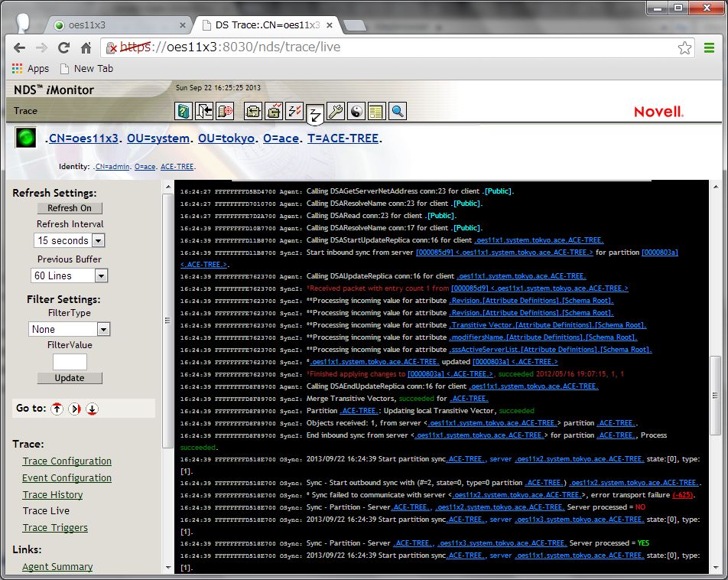
Task: Bookmark this page with the star
Action: [684, 47]
